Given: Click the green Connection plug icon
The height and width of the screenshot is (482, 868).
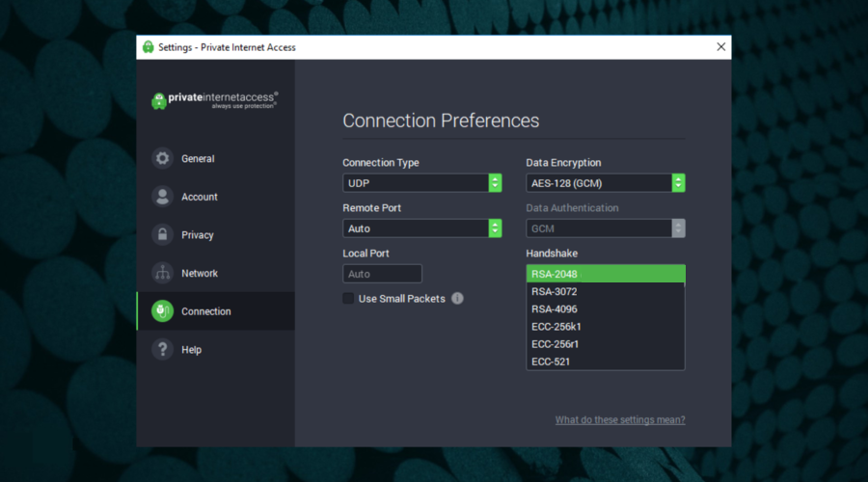Looking at the screenshot, I should (x=162, y=311).
